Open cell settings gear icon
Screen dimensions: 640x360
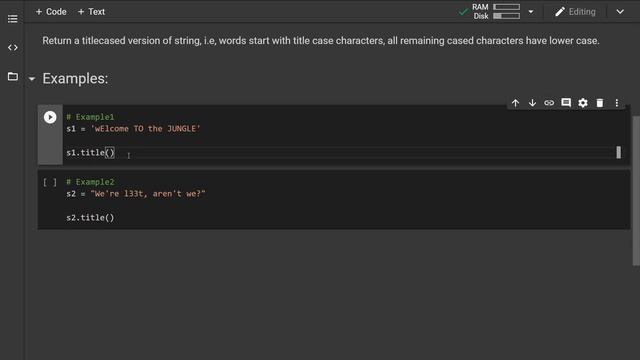tap(583, 103)
